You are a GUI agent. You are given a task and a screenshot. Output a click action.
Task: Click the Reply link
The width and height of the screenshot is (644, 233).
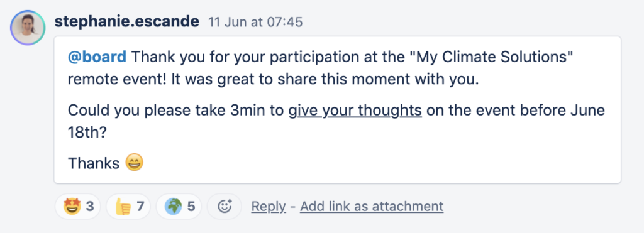coord(268,206)
